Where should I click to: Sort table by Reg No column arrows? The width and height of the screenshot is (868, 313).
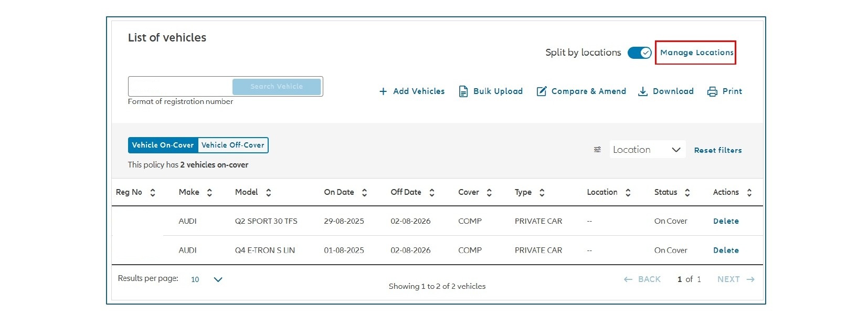pos(153,193)
